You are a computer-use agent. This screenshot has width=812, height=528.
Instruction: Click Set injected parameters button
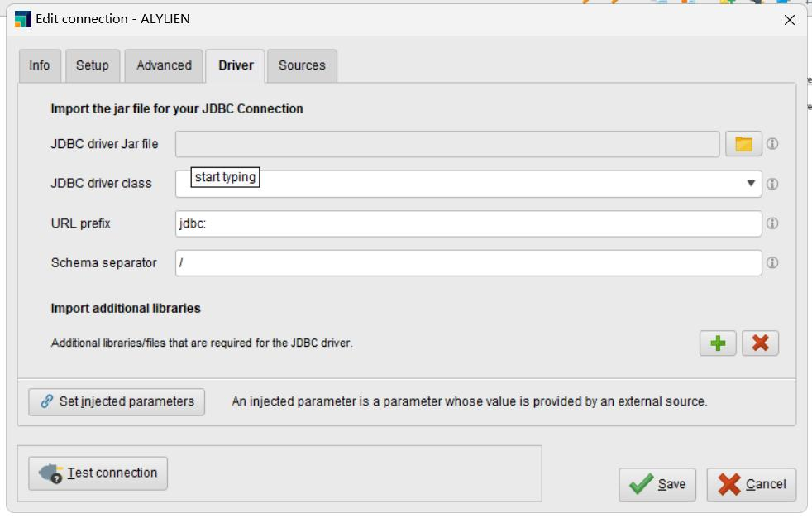[x=117, y=401]
